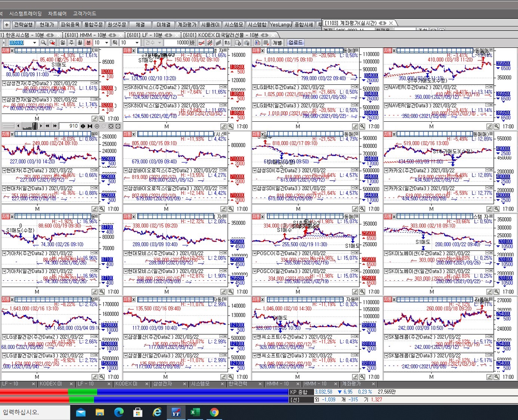The width and height of the screenshot is (518, 420).
Task: Click fast-forward double arrow in chart scroll bar
Action: coord(55,126)
